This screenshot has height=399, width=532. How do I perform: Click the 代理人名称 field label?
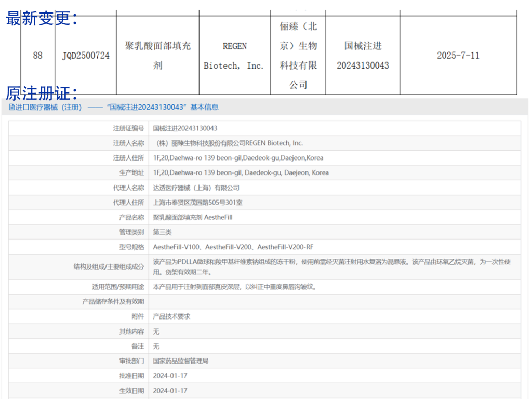(x=129, y=188)
